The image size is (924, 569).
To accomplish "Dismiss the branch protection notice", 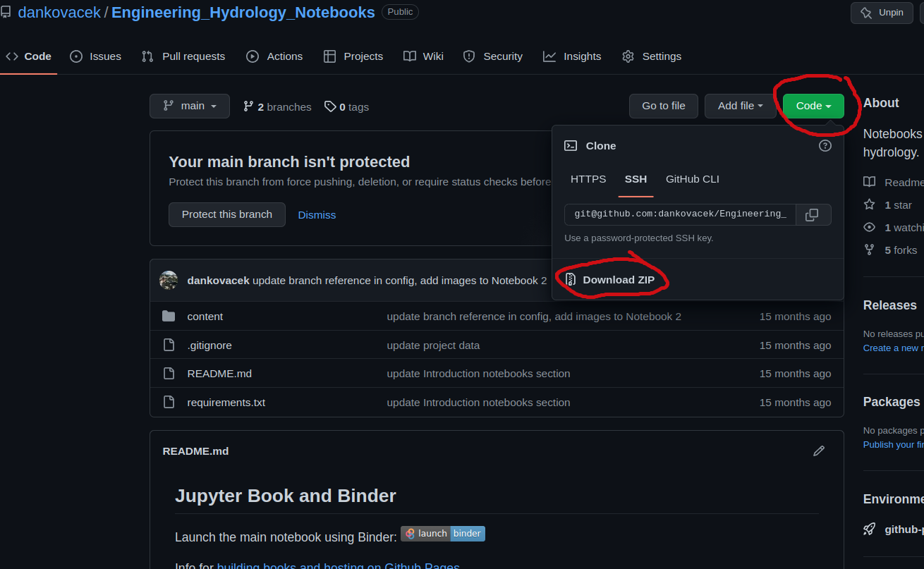I will pos(317,215).
